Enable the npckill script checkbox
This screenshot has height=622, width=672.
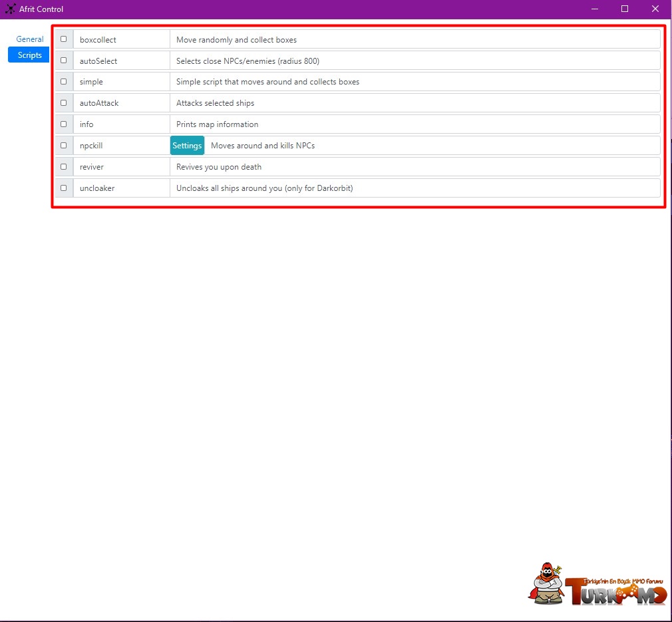tap(64, 146)
